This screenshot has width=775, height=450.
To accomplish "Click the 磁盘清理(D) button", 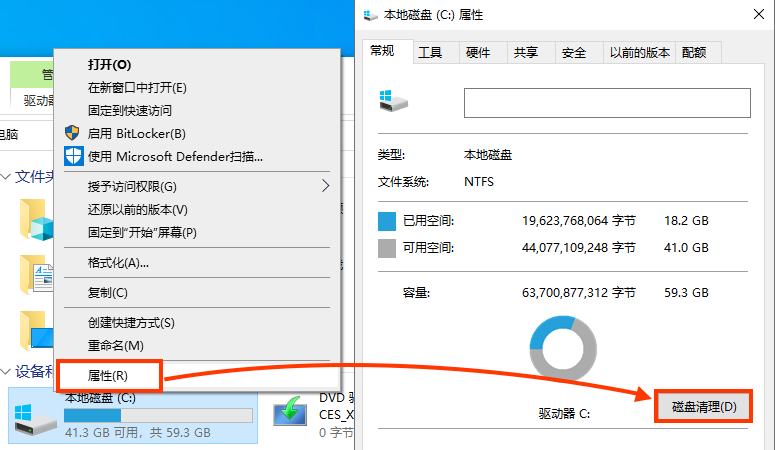I will pos(704,406).
